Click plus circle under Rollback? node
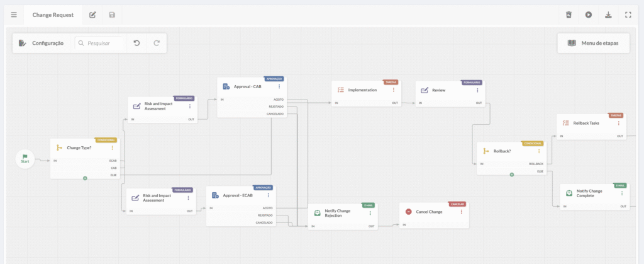Image resolution: width=644 pixels, height=264 pixels. point(512,175)
